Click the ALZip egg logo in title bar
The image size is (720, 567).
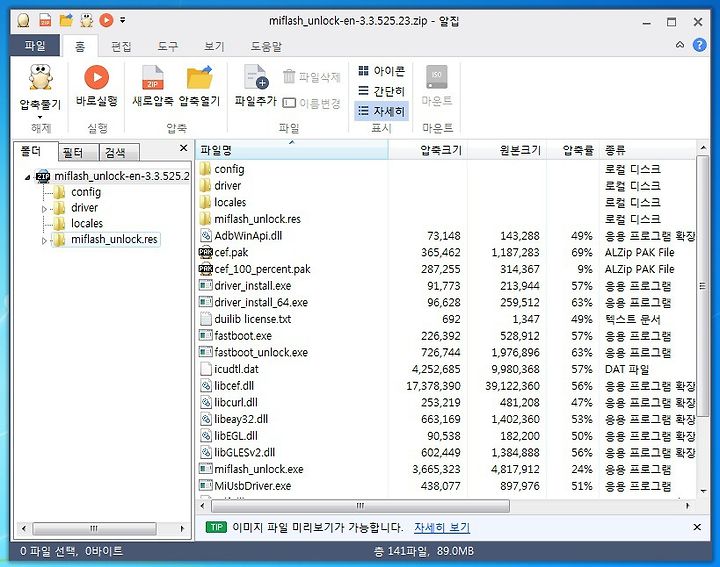[23, 20]
